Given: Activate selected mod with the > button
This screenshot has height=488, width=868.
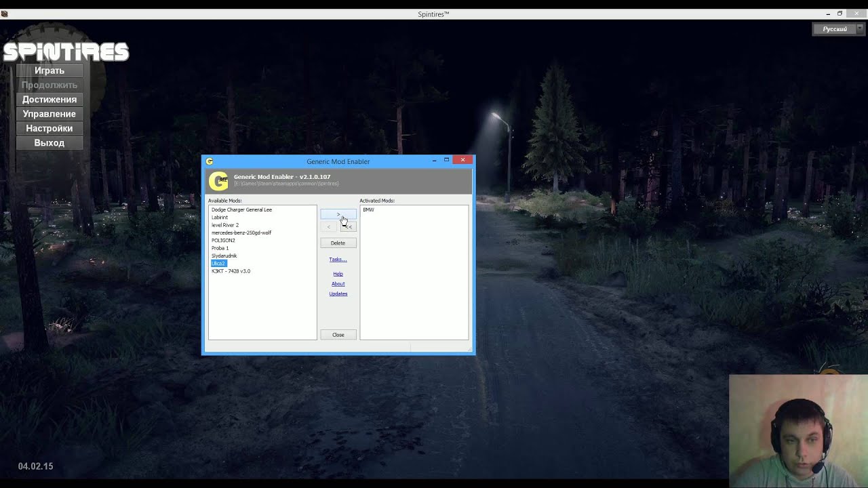Looking at the screenshot, I should coord(338,215).
